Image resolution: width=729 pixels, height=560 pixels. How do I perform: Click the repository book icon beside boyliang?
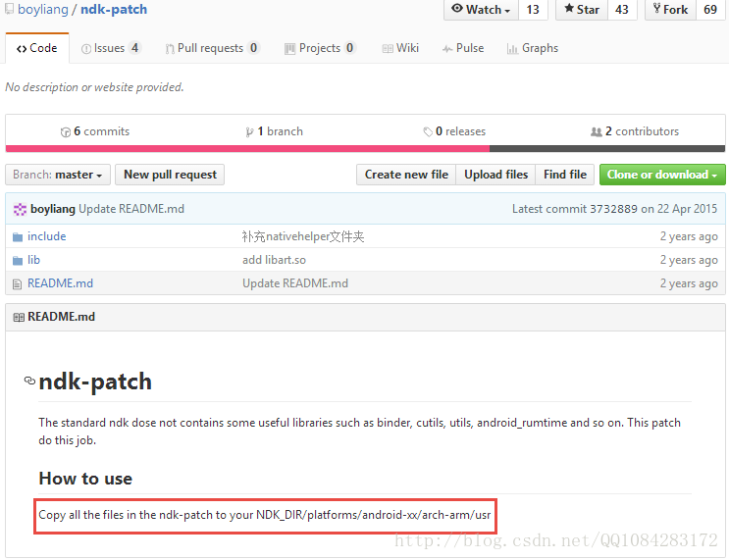9,9
